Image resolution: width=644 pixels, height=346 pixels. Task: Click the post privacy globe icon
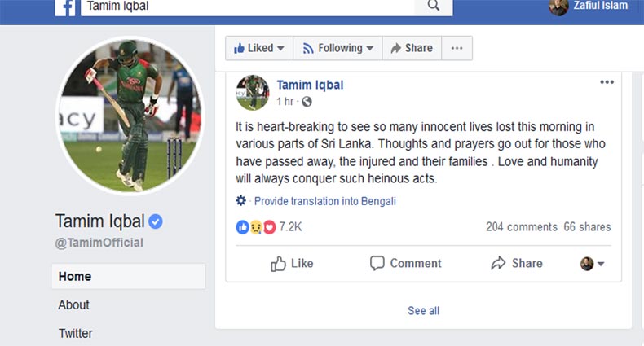(307, 102)
